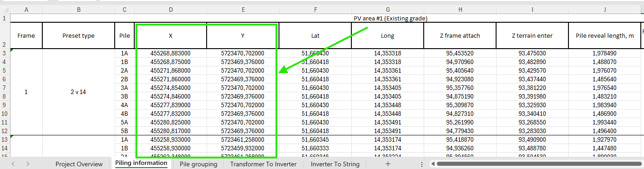
Task: Switch to the Pile grouping sheet
Action: (x=198, y=164)
